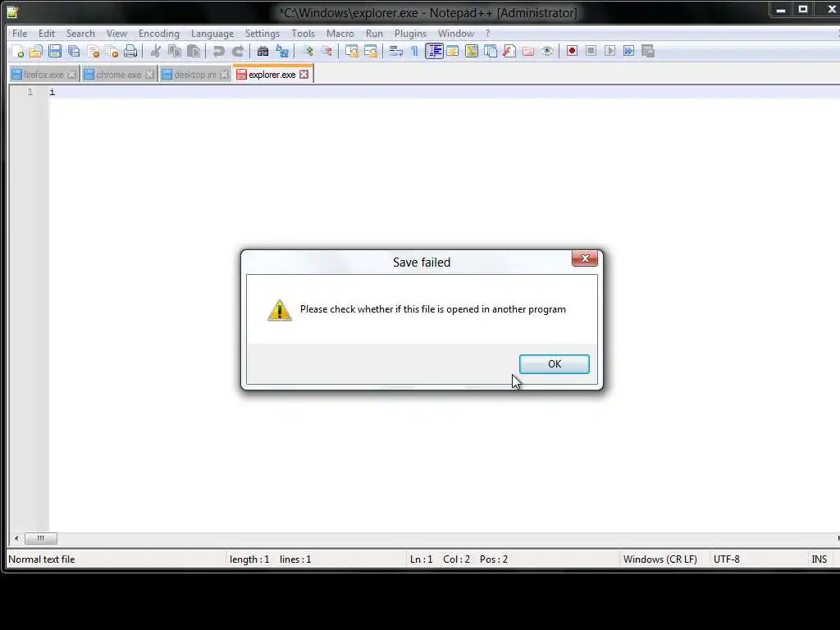This screenshot has height=630, width=840.
Task: Close the explorer.exe tab
Action: [304, 75]
